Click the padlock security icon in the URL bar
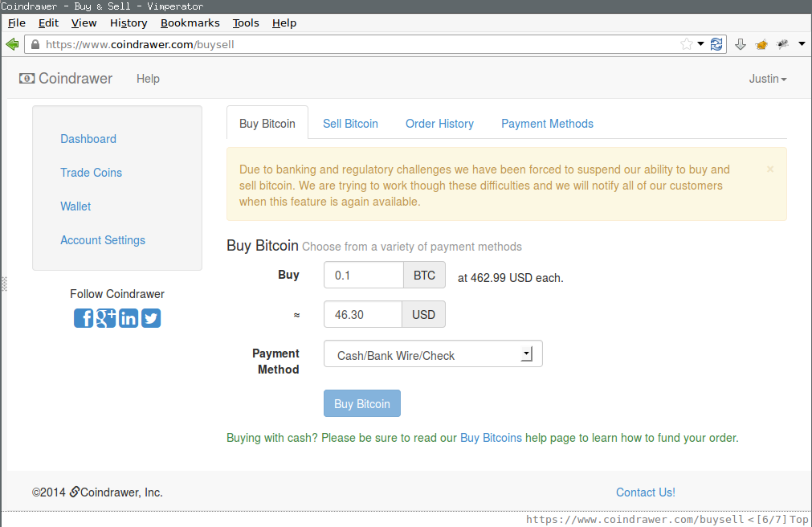 (x=35, y=44)
